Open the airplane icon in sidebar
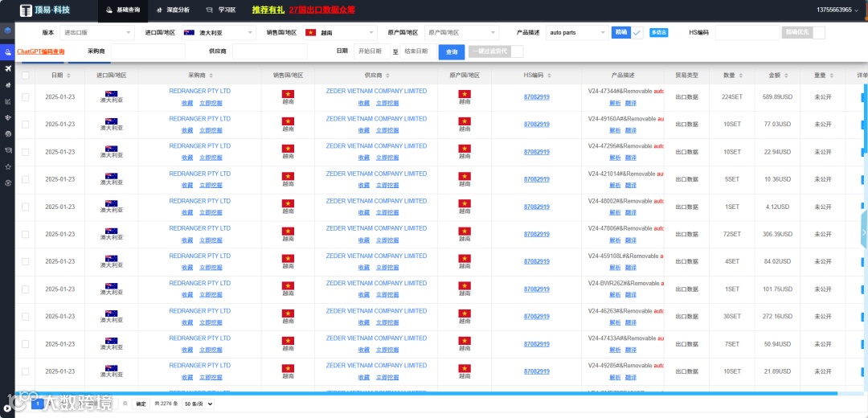Image resolution: width=868 pixels, height=418 pixels. click(x=8, y=68)
